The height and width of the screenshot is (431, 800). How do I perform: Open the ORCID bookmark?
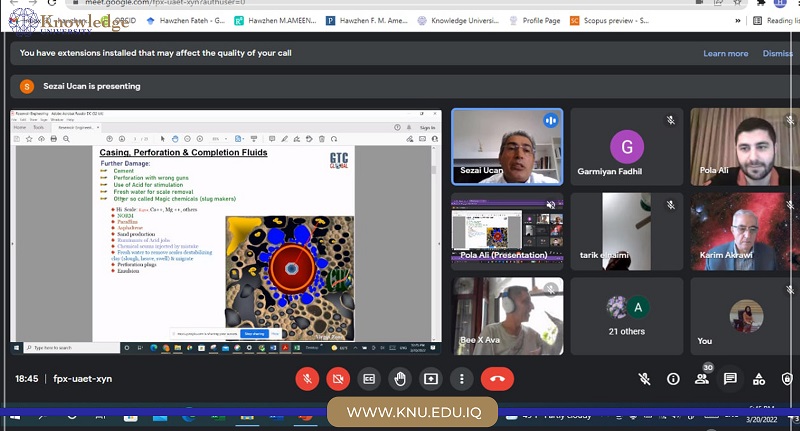pyautogui.click(x=119, y=20)
